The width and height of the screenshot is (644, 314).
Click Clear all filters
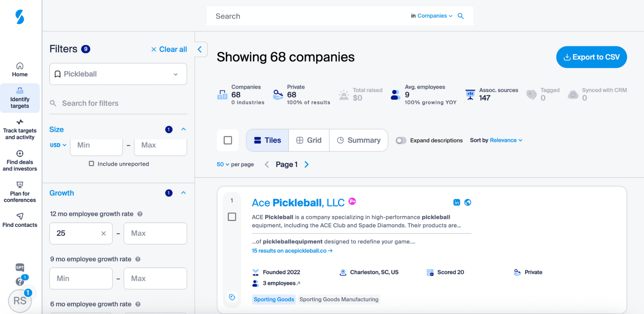click(x=169, y=49)
